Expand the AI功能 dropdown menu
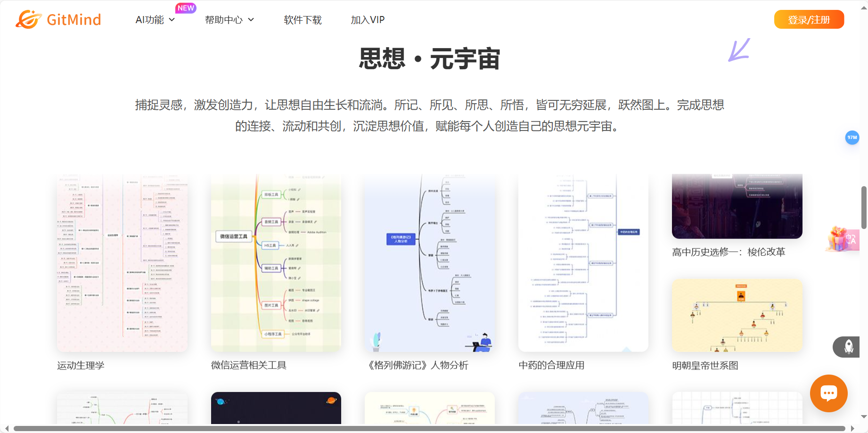The width and height of the screenshot is (868, 433). click(x=150, y=19)
